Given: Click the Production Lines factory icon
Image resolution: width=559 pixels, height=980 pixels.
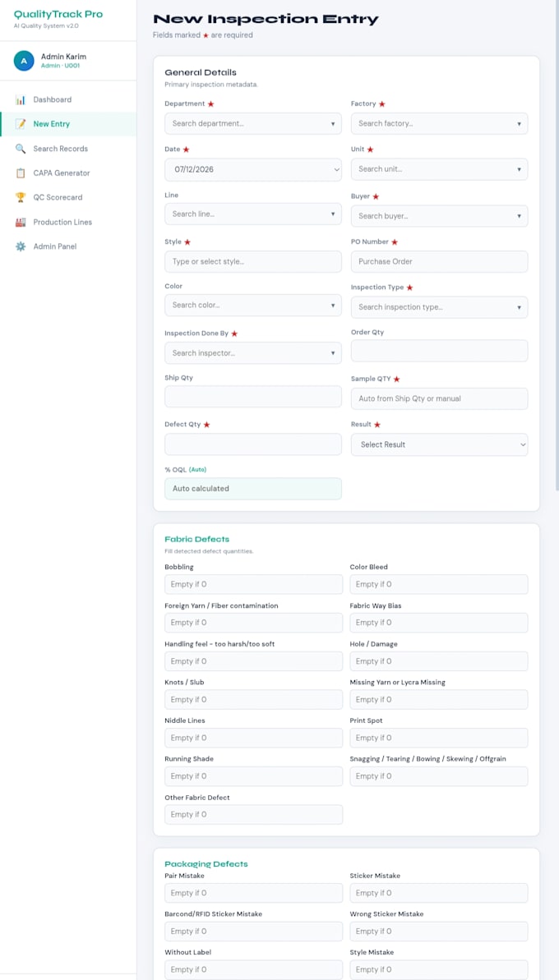Looking at the screenshot, I should [x=21, y=222].
